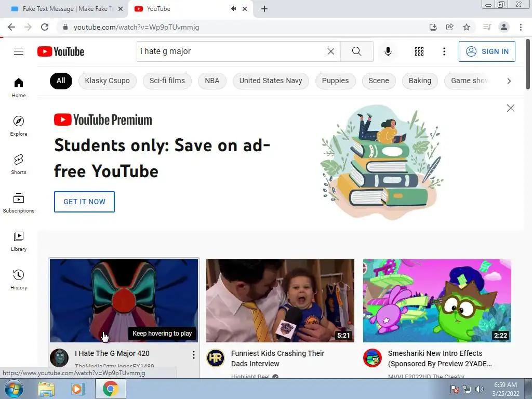This screenshot has height=399, width=532.
Task: Select the Scene chip
Action: [x=379, y=81]
